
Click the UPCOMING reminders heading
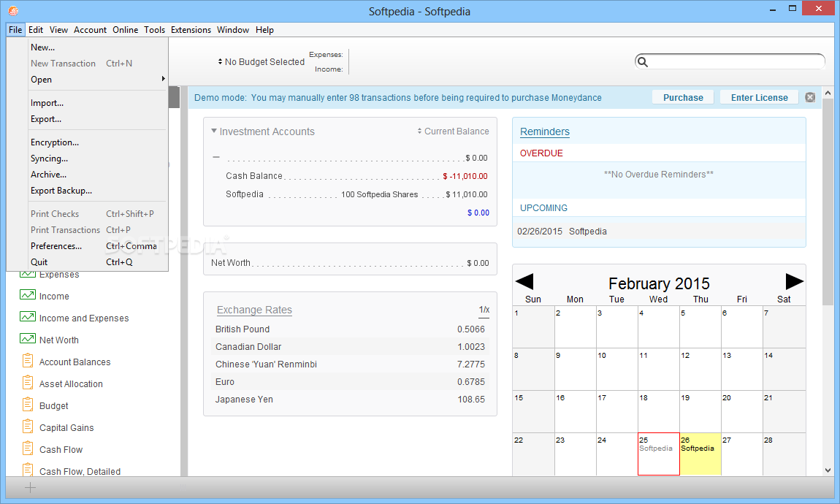[543, 208]
